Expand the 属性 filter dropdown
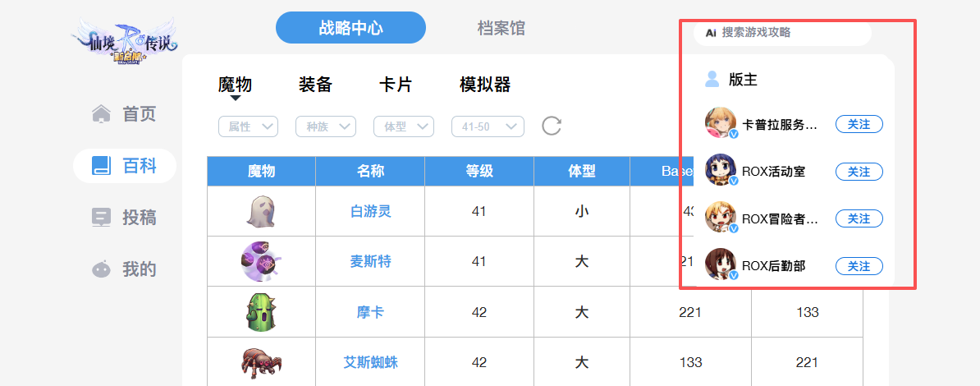The image size is (980, 386). click(x=248, y=126)
